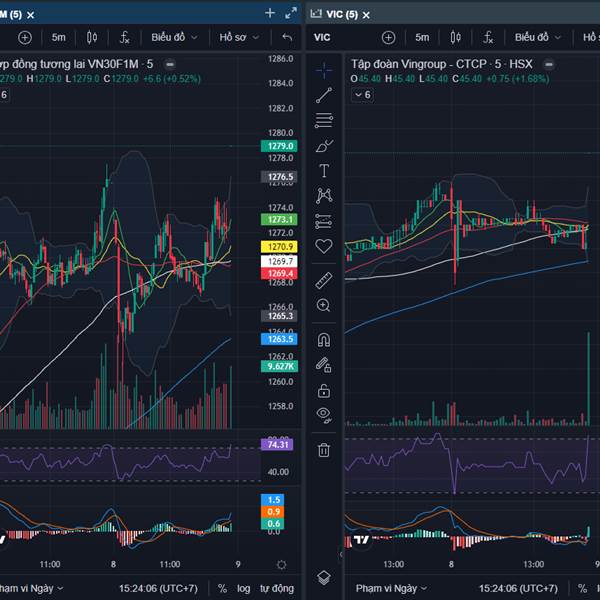Open the object tree layers icon
The width and height of the screenshot is (600, 600).
324,577
